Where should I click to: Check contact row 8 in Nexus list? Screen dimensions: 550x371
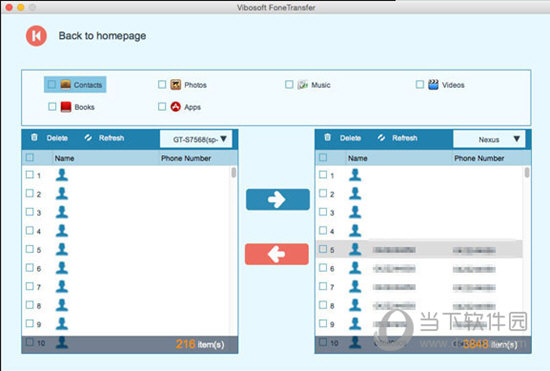323,305
